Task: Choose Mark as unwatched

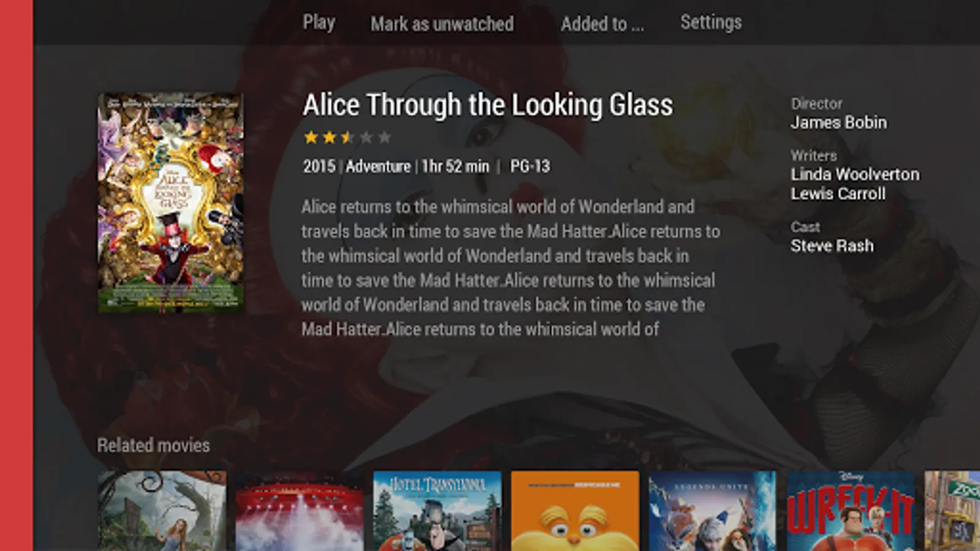Action: 442,23
